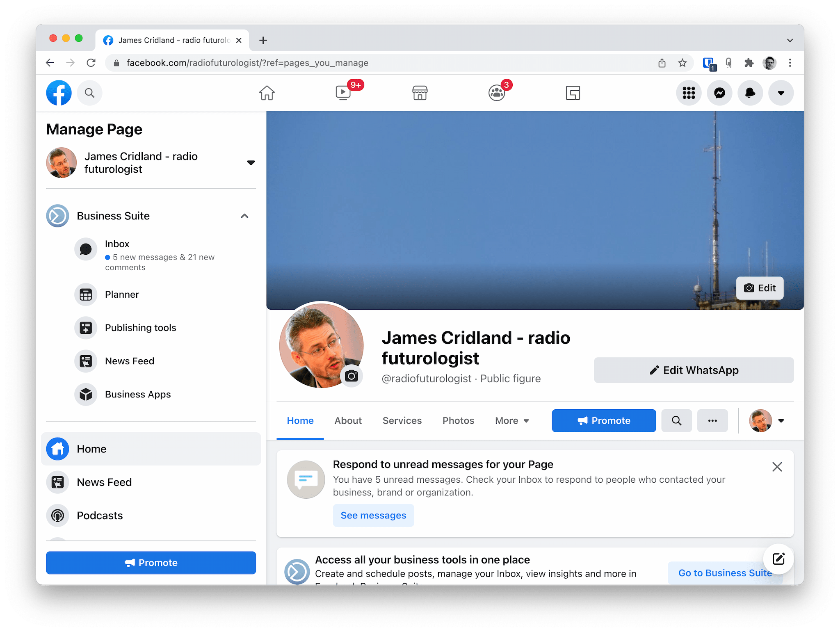Viewport: 840px width, 632px height.
Task: Open a new browser tab
Action: coord(263,40)
